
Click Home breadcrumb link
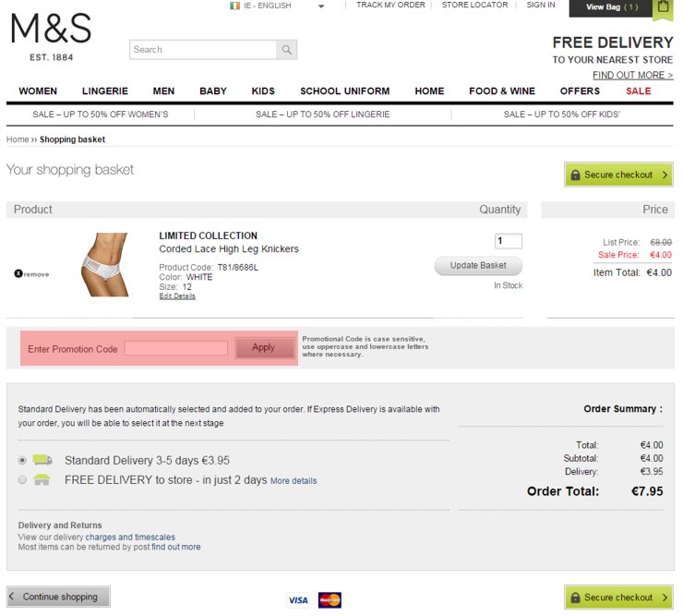point(18,139)
